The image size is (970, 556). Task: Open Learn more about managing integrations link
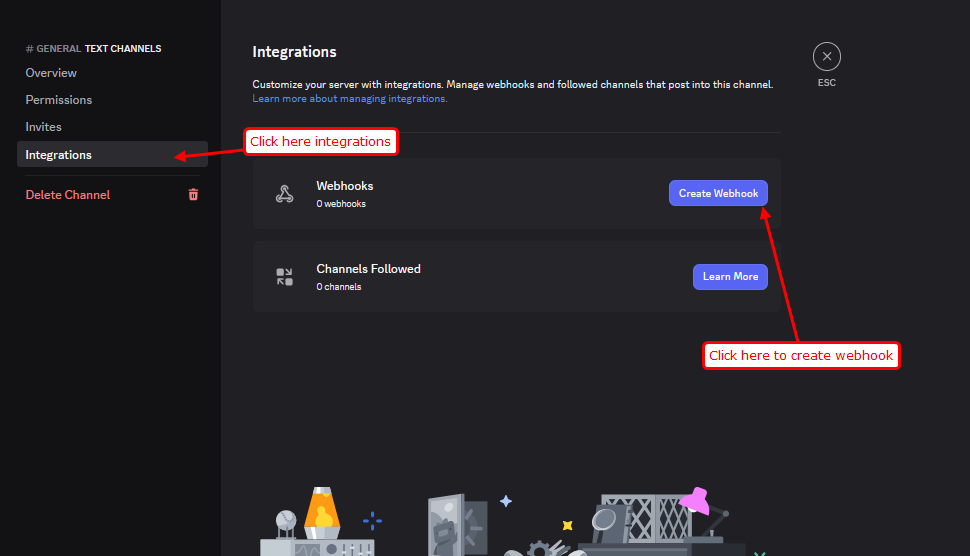350,98
